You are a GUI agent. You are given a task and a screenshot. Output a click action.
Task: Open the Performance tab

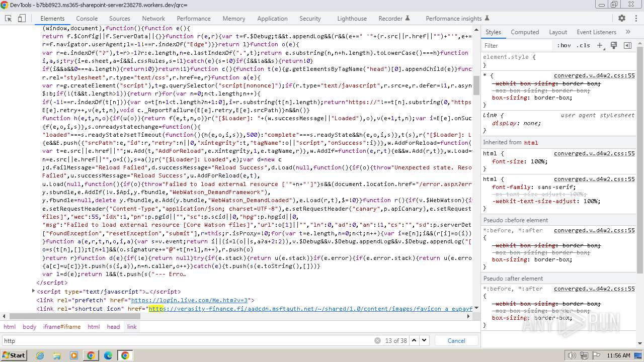pos(194,18)
